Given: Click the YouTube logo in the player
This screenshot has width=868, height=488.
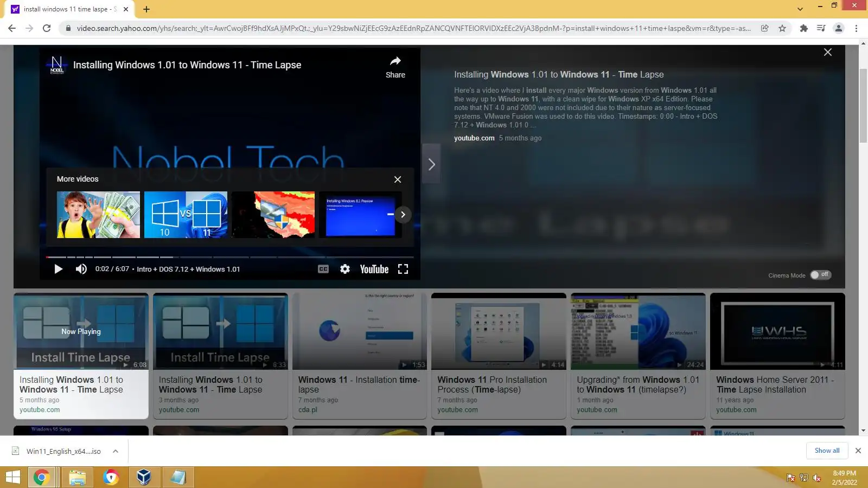Looking at the screenshot, I should click(x=374, y=269).
